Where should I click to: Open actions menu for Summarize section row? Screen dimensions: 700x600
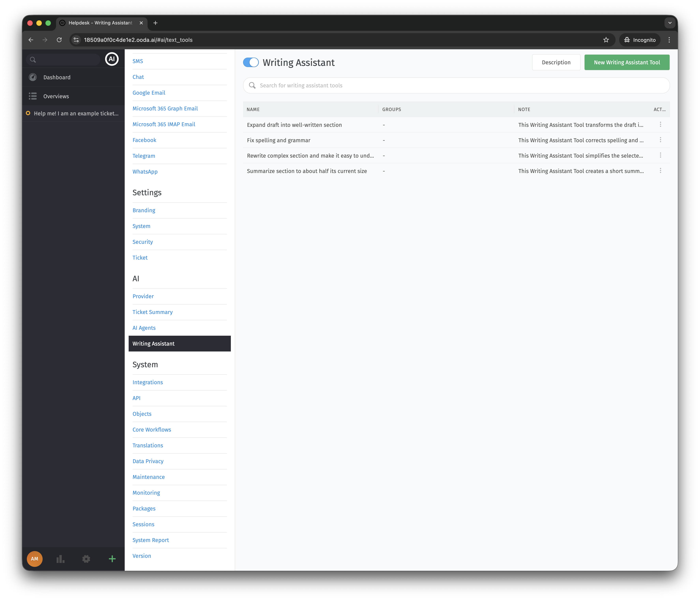(x=661, y=171)
